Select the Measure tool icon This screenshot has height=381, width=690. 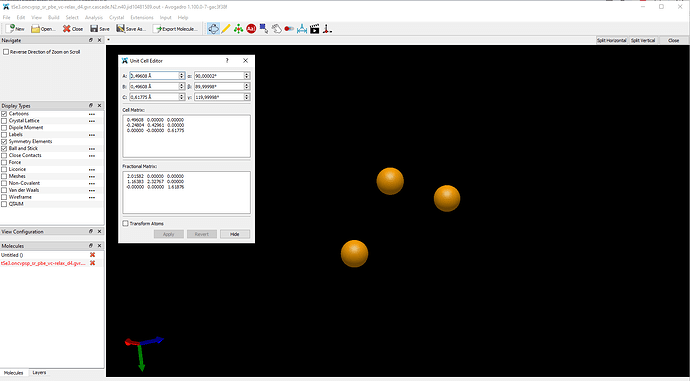(x=302, y=29)
